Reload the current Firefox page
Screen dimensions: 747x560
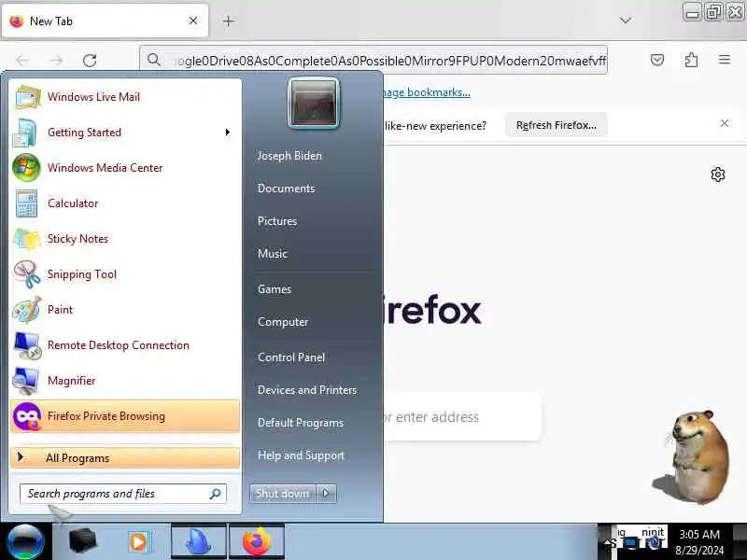pyautogui.click(x=90, y=61)
